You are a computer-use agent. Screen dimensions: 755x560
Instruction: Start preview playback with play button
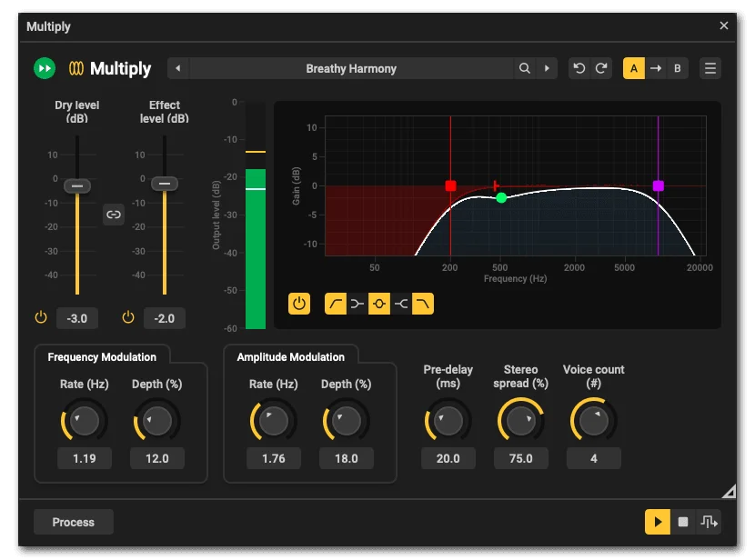click(x=658, y=522)
